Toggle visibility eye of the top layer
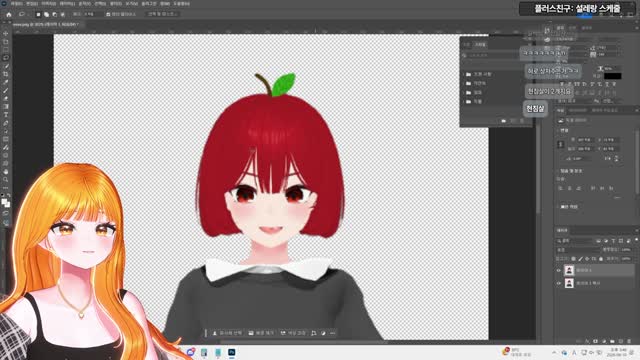The height and width of the screenshot is (360, 640). coord(559,270)
